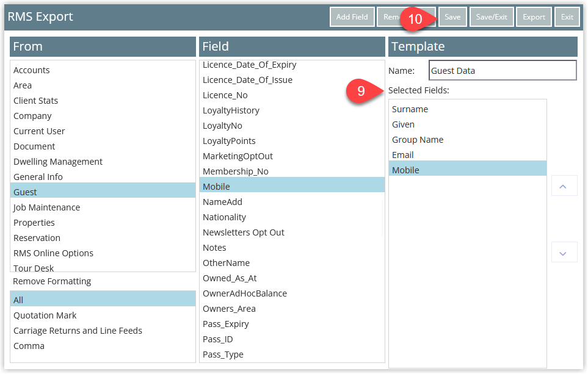
Task: Pick Company in the From list
Action: tap(103, 116)
